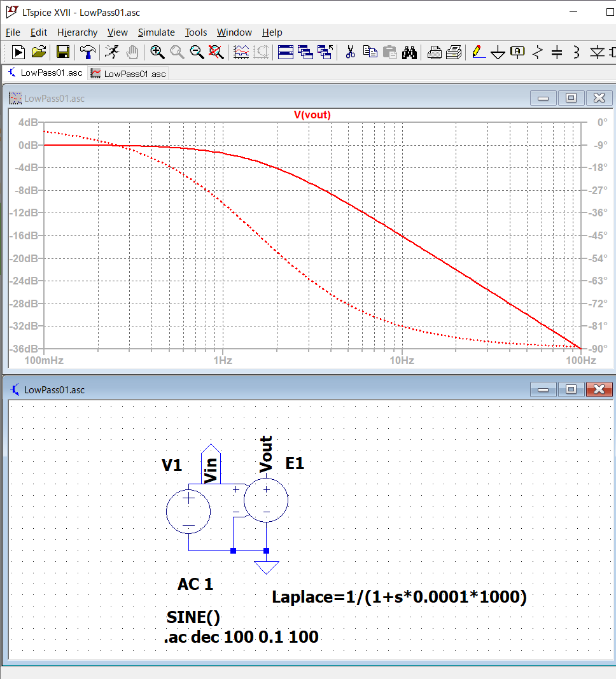The width and height of the screenshot is (616, 679).
Task: Open the Hierarchy menu
Action: click(x=78, y=32)
